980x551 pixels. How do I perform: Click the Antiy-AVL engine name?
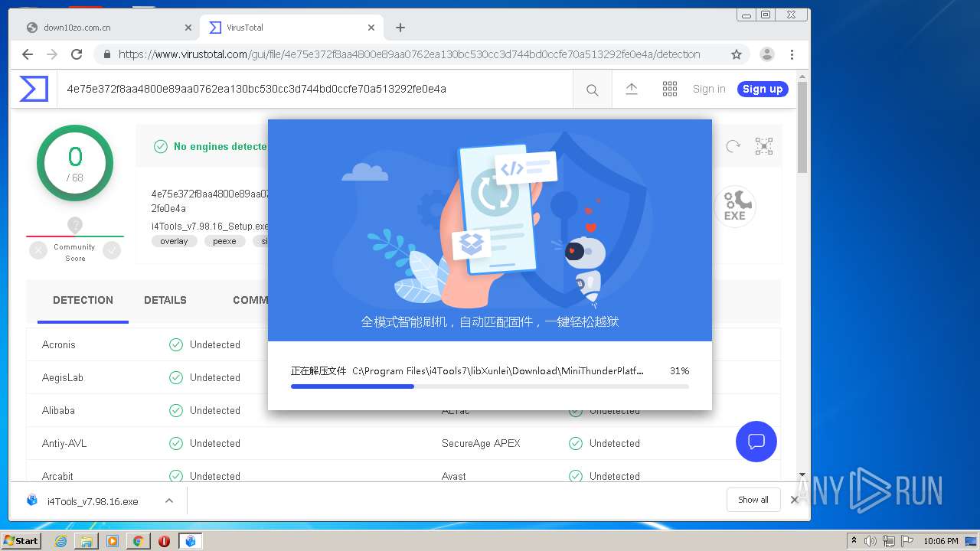pyautogui.click(x=65, y=443)
